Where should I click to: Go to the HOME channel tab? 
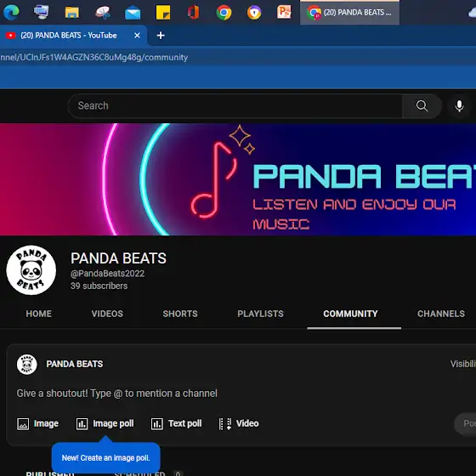(x=38, y=314)
